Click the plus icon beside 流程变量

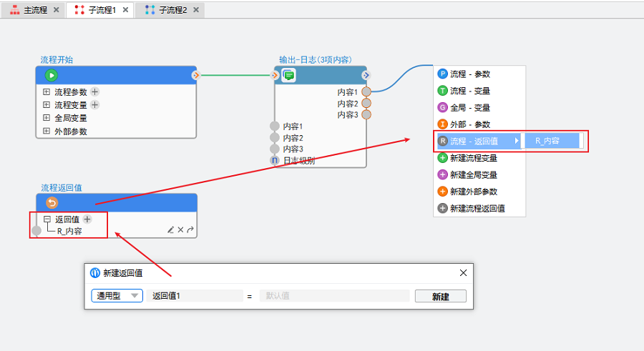pos(94,104)
